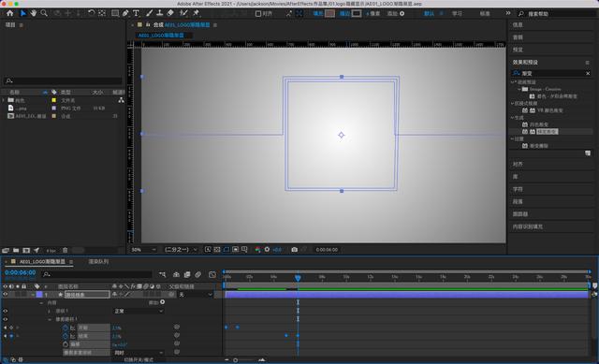Clear the effects search field X
The image size is (599, 364).
[588, 73]
